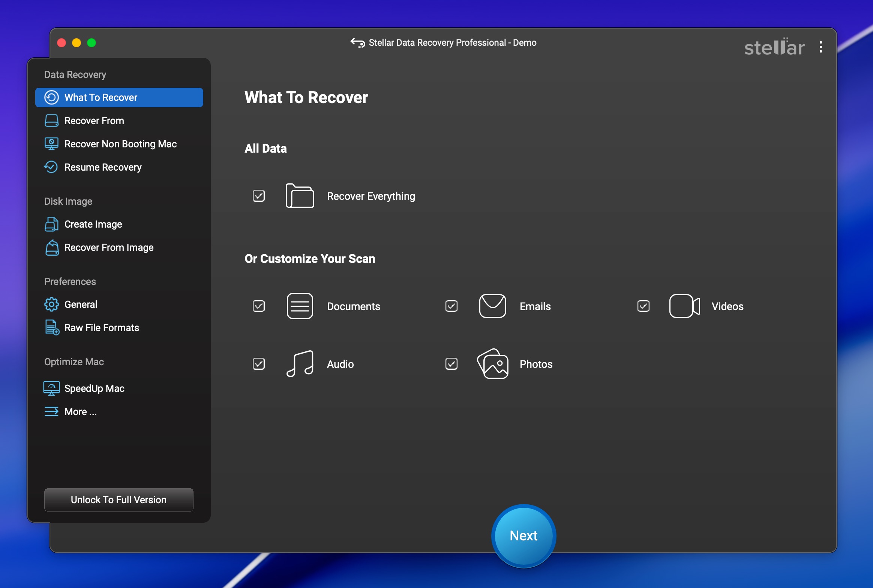Toggle off the Audio checkbox
Viewport: 873px width, 588px height.
coord(258,363)
